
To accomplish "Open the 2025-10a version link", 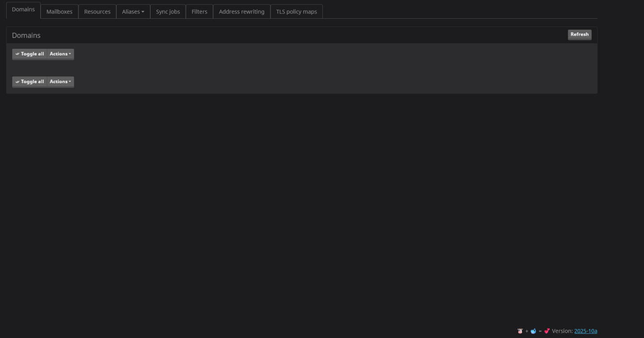I will [585, 331].
